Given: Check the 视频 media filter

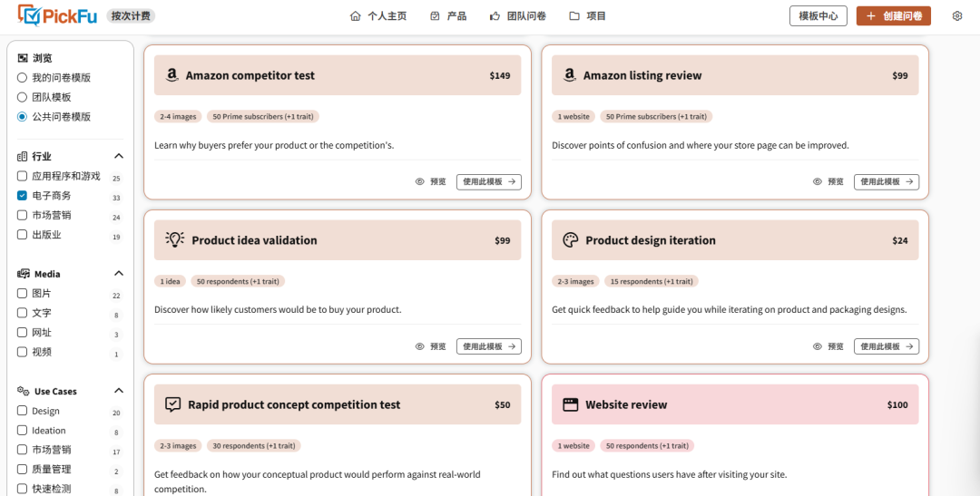Looking at the screenshot, I should 23,352.
